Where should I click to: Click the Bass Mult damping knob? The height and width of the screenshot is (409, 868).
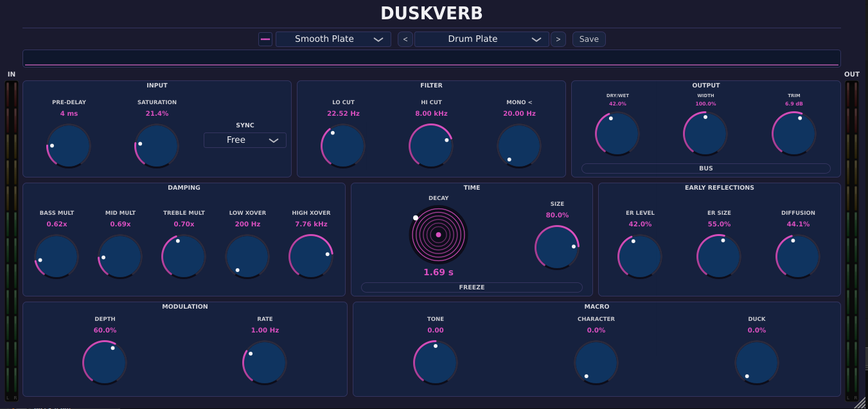(x=57, y=257)
